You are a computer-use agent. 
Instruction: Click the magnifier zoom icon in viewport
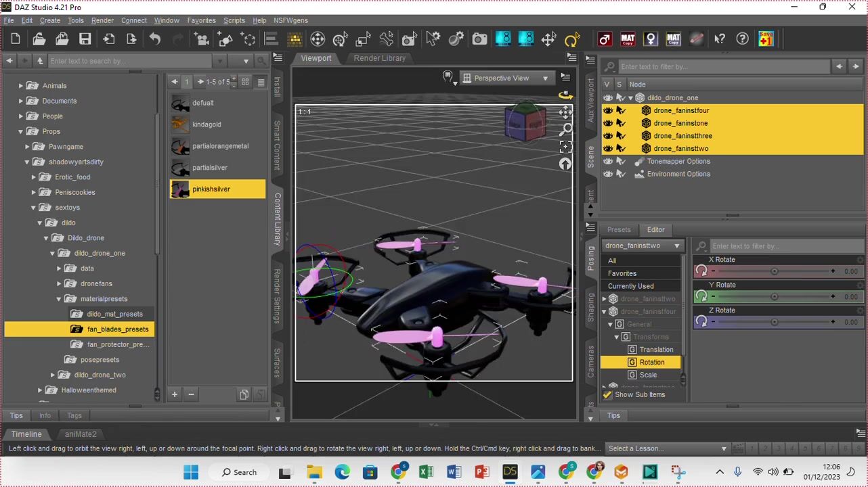565,129
